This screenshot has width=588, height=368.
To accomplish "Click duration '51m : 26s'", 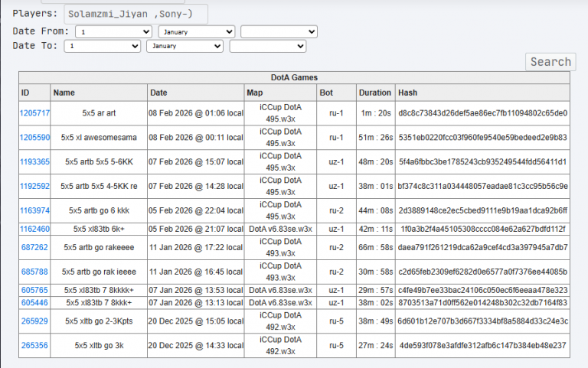I will click(376, 138).
